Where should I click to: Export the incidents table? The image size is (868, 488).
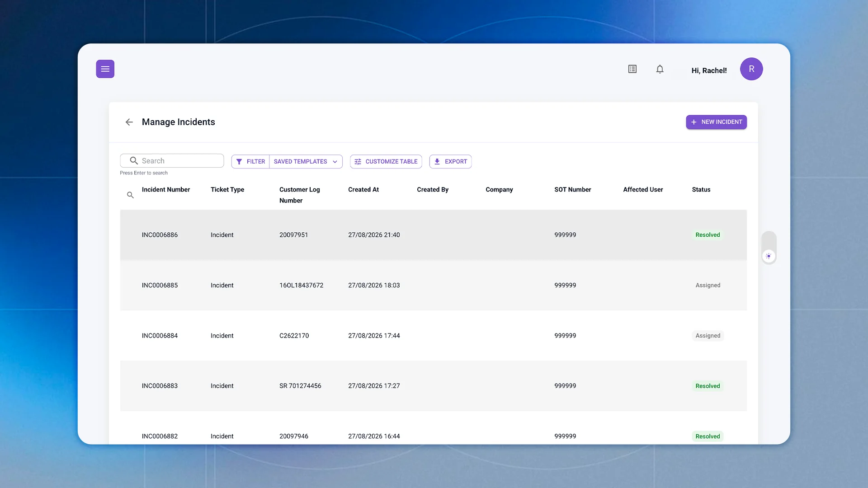(x=450, y=162)
